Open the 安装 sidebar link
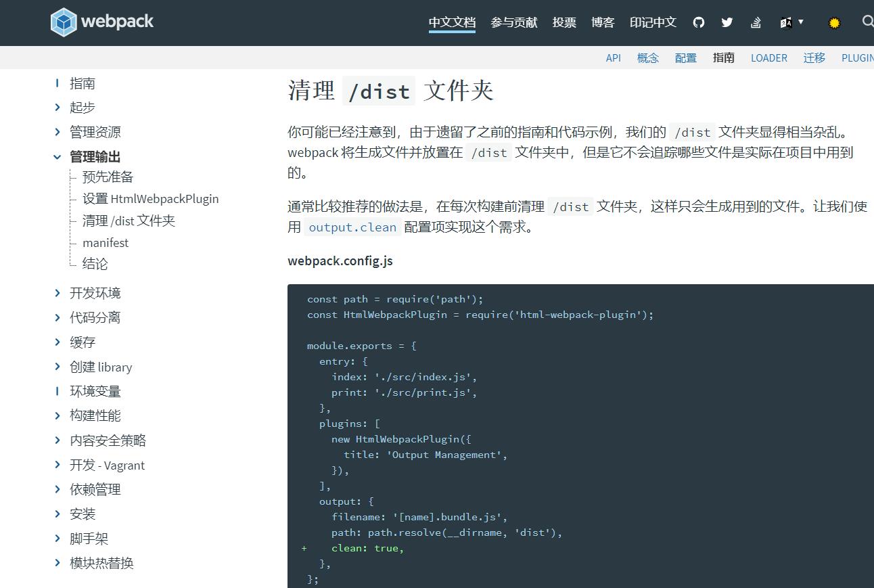The height and width of the screenshot is (588, 874). pos(83,514)
